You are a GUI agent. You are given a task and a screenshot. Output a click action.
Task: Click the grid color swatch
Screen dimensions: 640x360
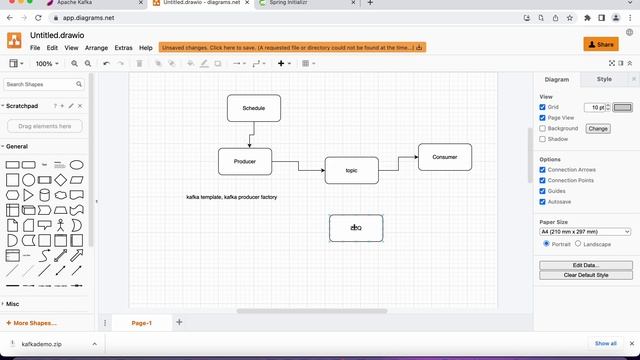pyautogui.click(x=622, y=107)
